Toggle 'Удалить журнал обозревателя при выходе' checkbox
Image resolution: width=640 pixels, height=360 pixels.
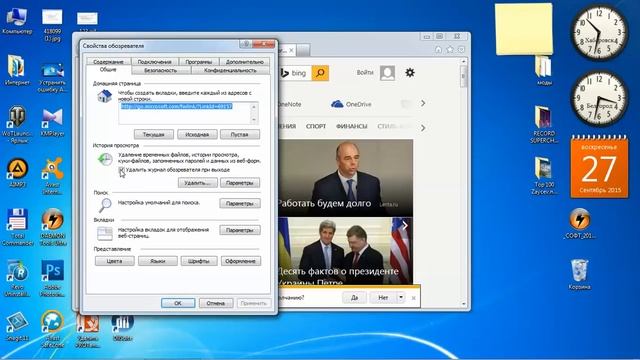122,169
